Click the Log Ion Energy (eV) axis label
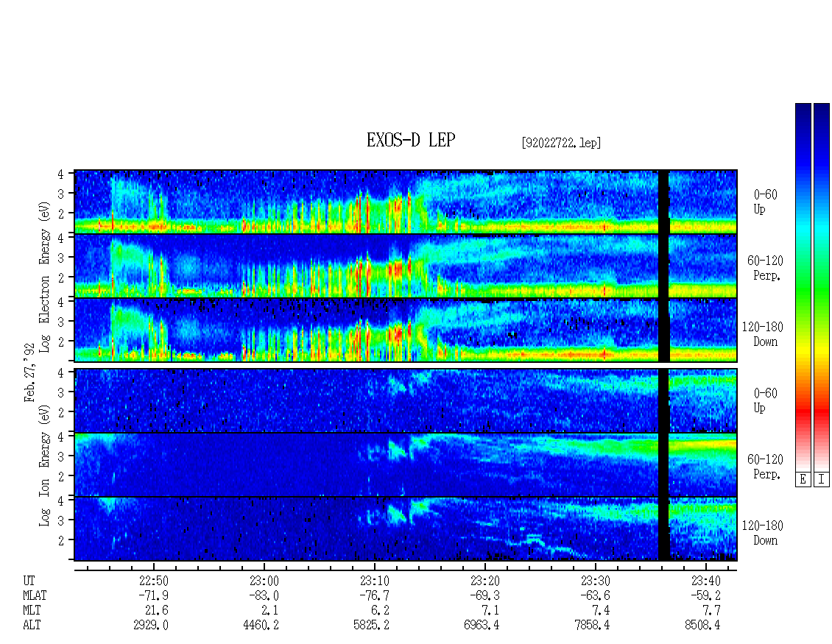The width and height of the screenshot is (832, 644). click(x=44, y=465)
